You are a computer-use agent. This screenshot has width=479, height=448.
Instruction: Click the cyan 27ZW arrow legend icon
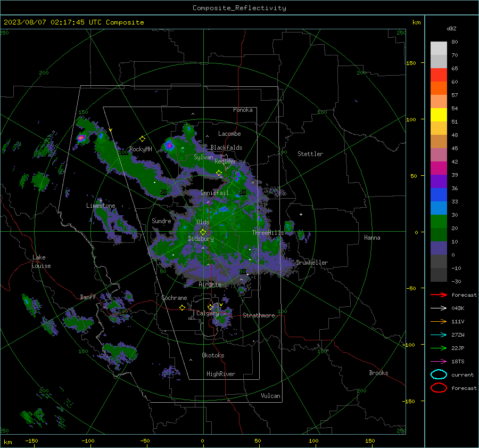[439, 335]
